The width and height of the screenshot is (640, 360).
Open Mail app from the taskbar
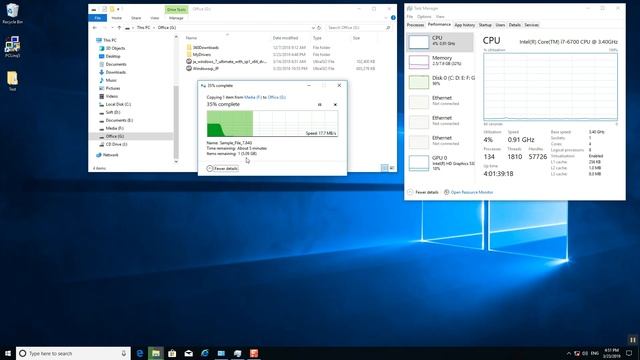tap(189, 353)
